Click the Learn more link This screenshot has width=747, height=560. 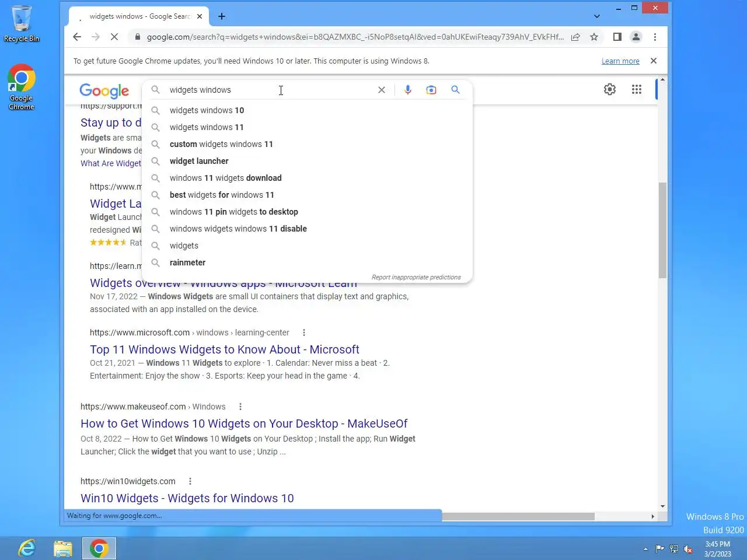[x=620, y=61]
